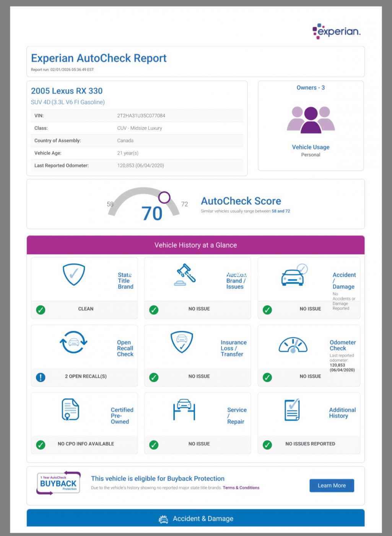Click the Certified Pre-Owned certificate icon
392x536 pixels.
70,409
